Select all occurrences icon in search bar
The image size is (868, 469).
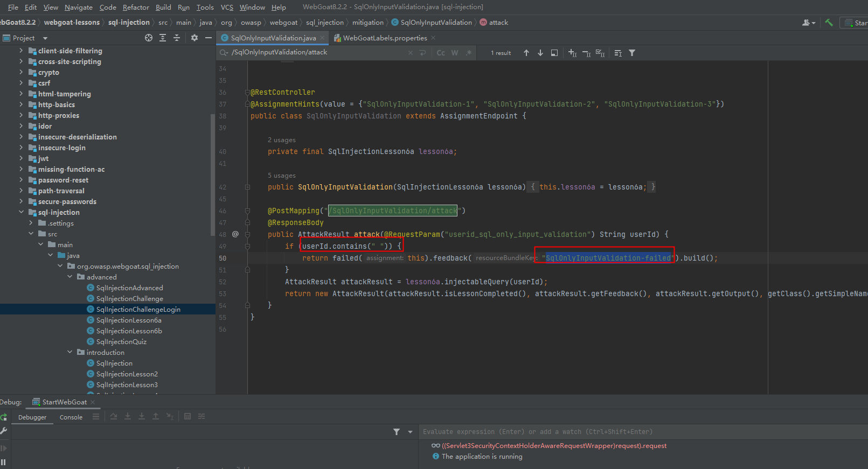click(x=600, y=53)
